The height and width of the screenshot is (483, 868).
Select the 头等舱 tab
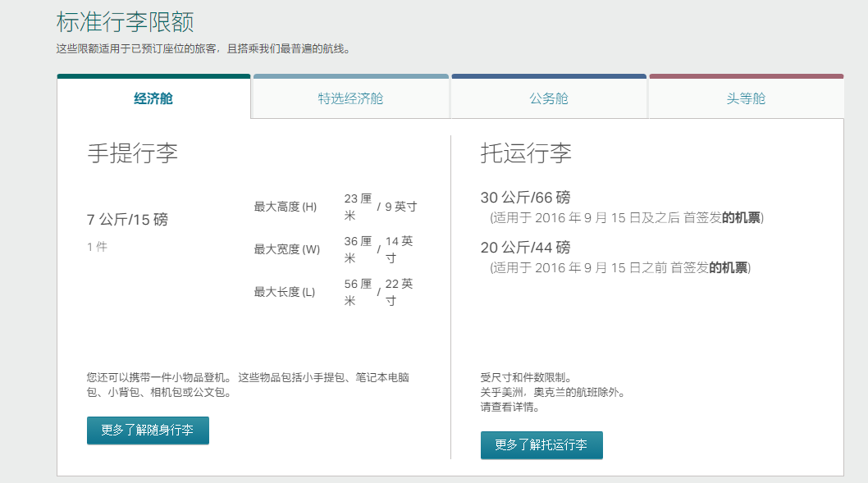tap(746, 97)
